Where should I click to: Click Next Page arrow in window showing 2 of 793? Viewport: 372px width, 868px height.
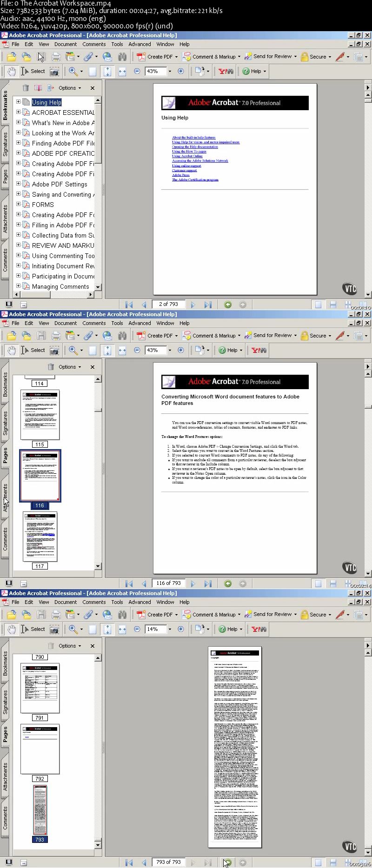pyautogui.click(x=193, y=305)
